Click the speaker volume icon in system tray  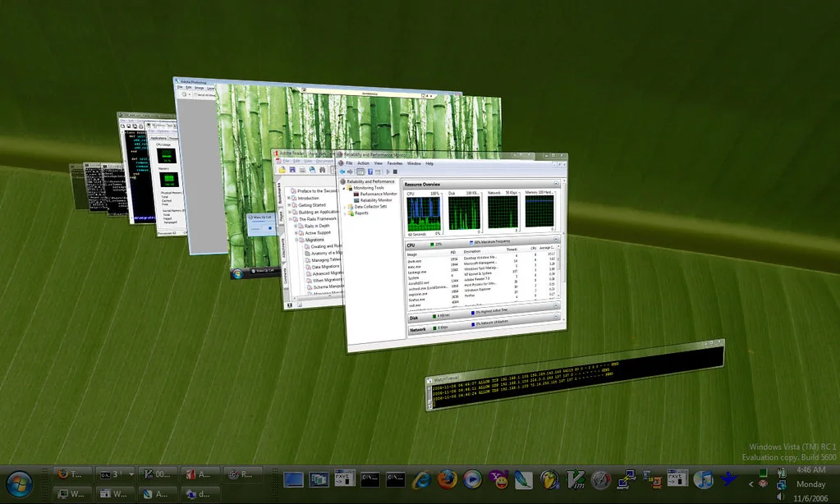(x=781, y=497)
